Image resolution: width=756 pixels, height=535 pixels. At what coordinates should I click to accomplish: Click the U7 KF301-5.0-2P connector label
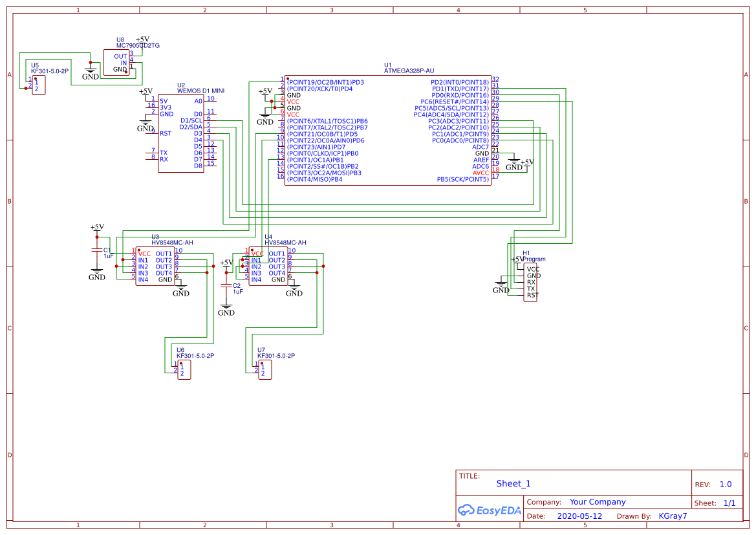tap(276, 356)
